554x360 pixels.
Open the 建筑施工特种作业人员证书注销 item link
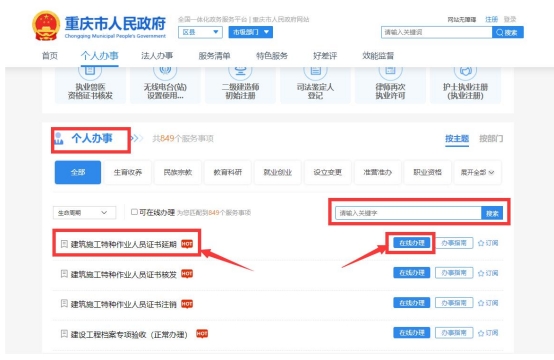tap(123, 304)
